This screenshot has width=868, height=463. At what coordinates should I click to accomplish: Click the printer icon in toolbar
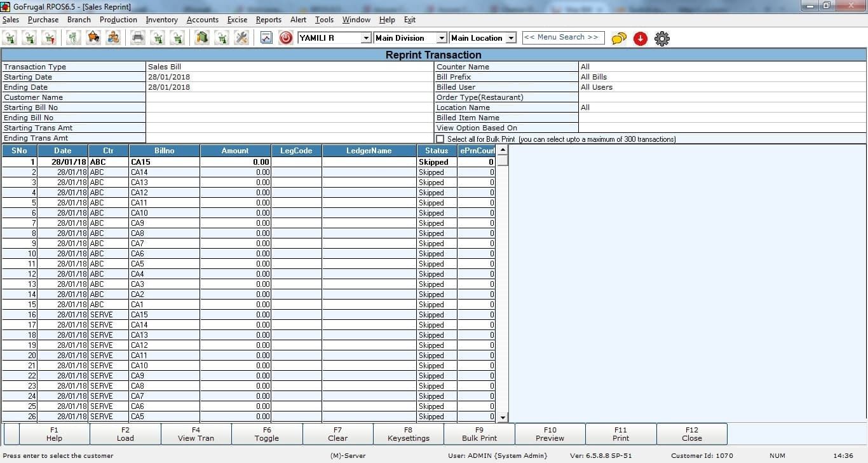(x=138, y=38)
